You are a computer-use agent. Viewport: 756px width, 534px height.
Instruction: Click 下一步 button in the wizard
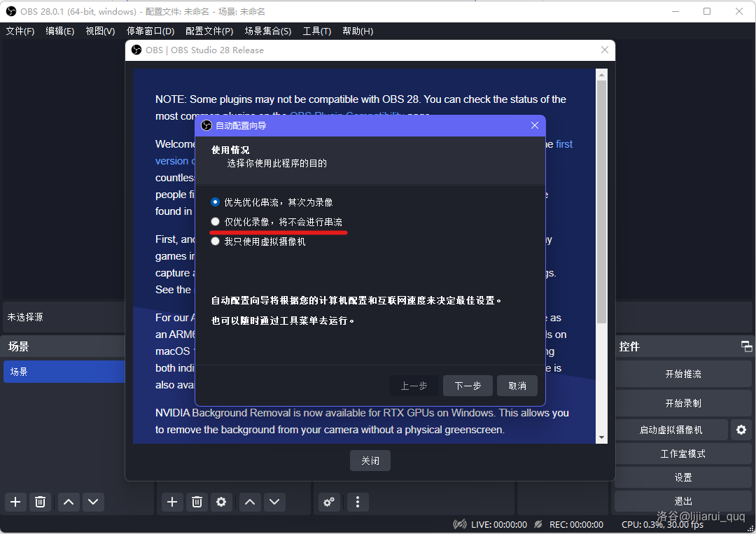pos(468,386)
